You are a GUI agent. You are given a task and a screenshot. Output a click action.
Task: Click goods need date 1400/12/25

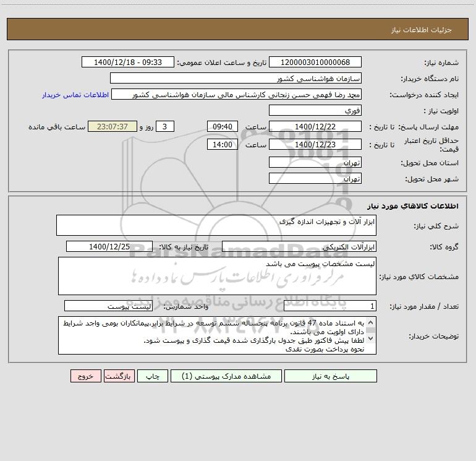(x=109, y=246)
